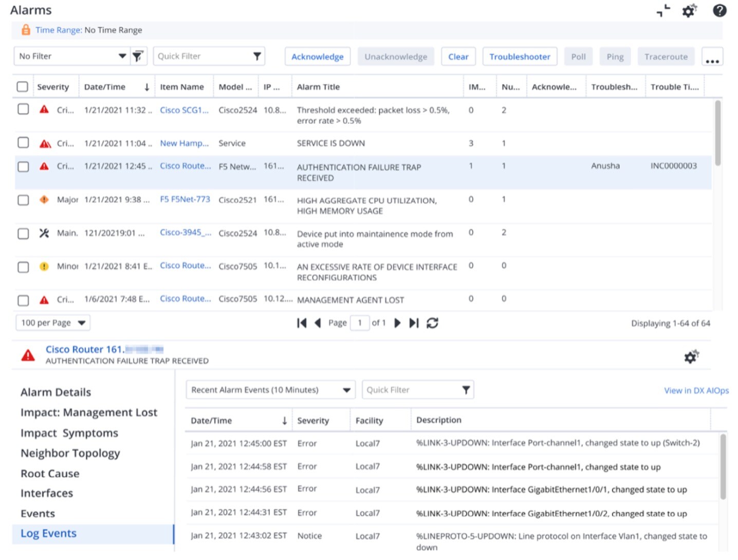Screen dimensions: 738x560
Task: Click the alarms table vertical scrollbar
Action: pyautogui.click(x=717, y=134)
